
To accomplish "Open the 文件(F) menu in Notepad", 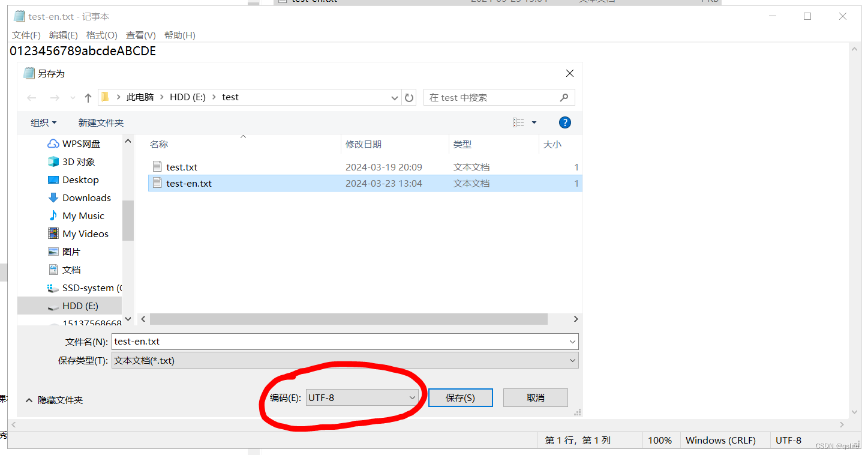I will pos(26,35).
